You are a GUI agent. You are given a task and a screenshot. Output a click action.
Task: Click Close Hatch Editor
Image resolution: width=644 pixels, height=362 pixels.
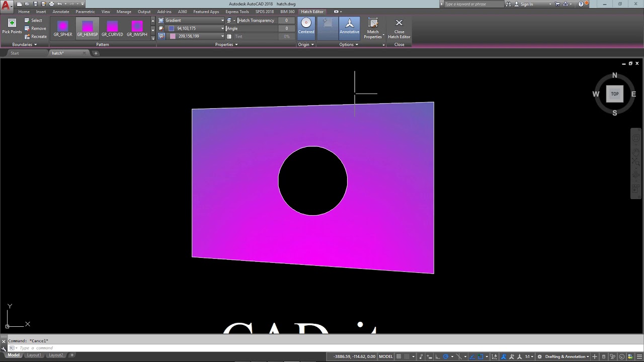[x=399, y=29]
